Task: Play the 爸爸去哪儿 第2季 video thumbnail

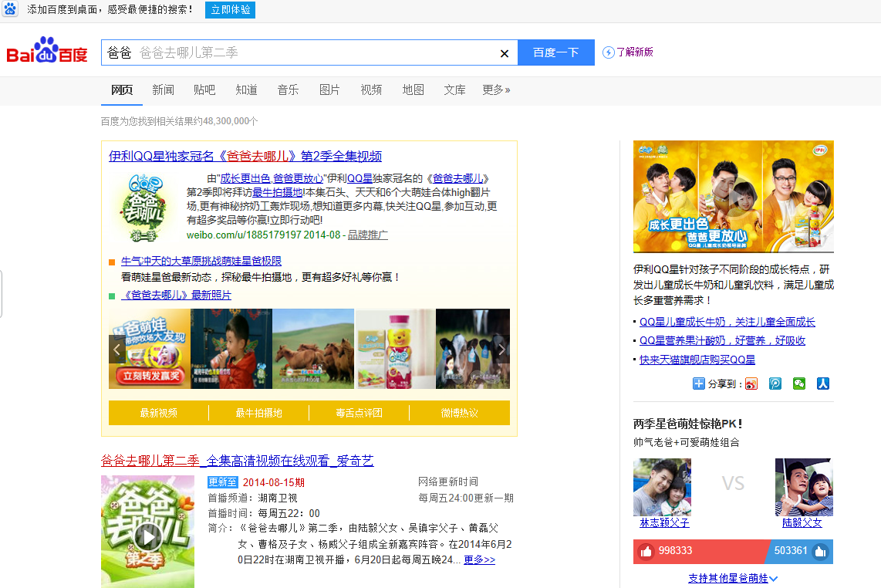Action: click(148, 536)
